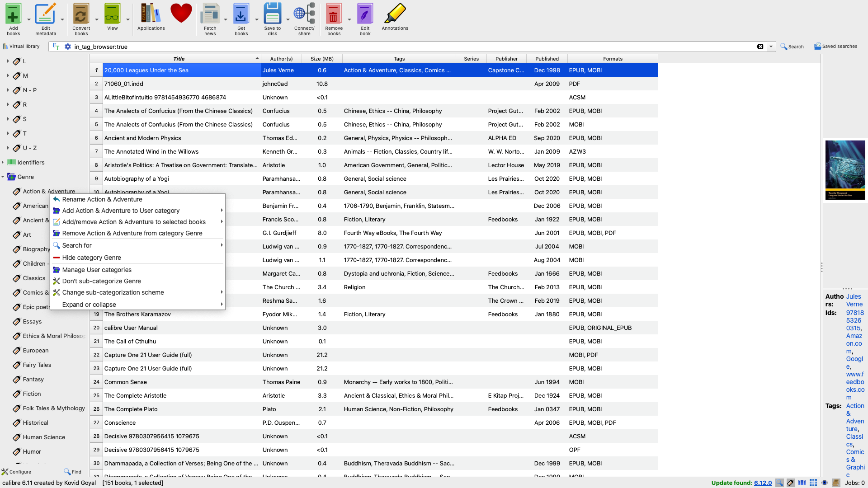Image resolution: width=868 pixels, height=488 pixels.
Task: Click the Saved searches button
Action: [x=835, y=47]
